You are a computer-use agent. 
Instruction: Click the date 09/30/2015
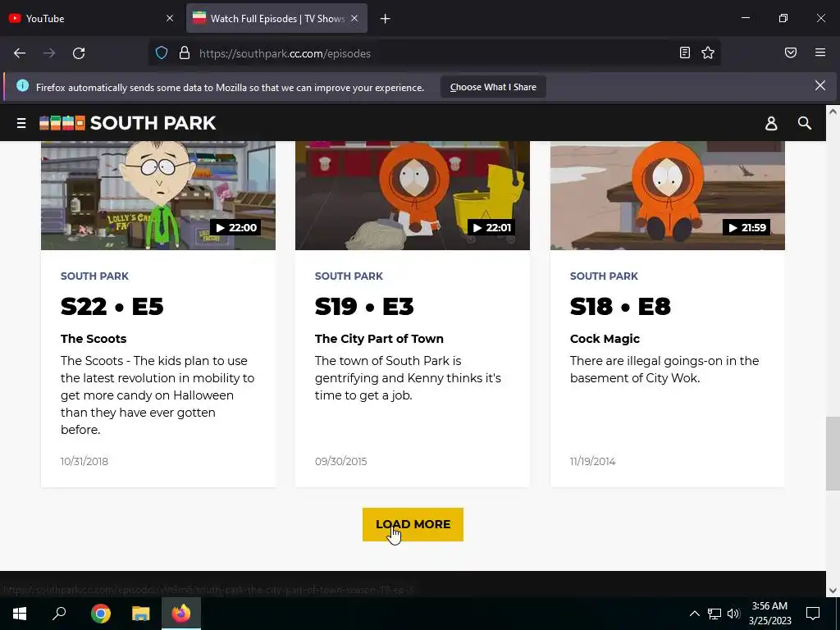(340, 461)
